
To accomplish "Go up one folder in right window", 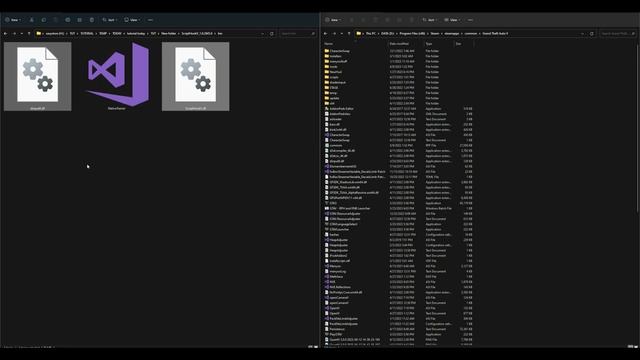I will [349, 33].
